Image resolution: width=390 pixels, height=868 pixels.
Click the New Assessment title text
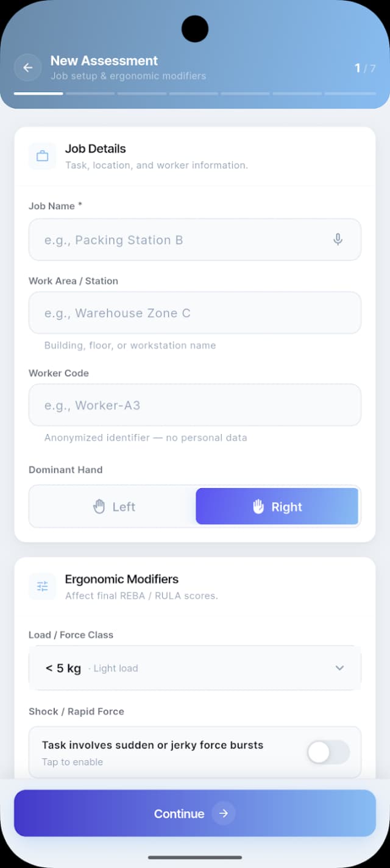pyautogui.click(x=104, y=60)
